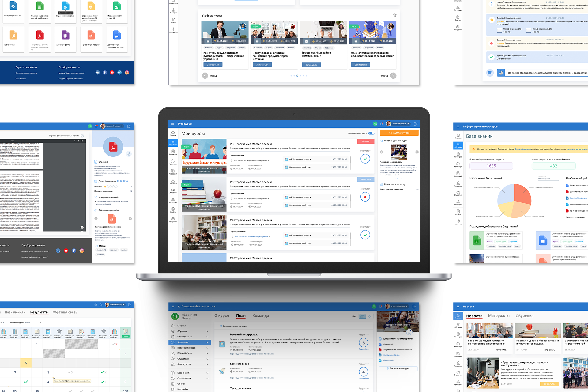Click edit pencil on Пожарная безопасность course image
588x392 pixels.
[x=409, y=332]
